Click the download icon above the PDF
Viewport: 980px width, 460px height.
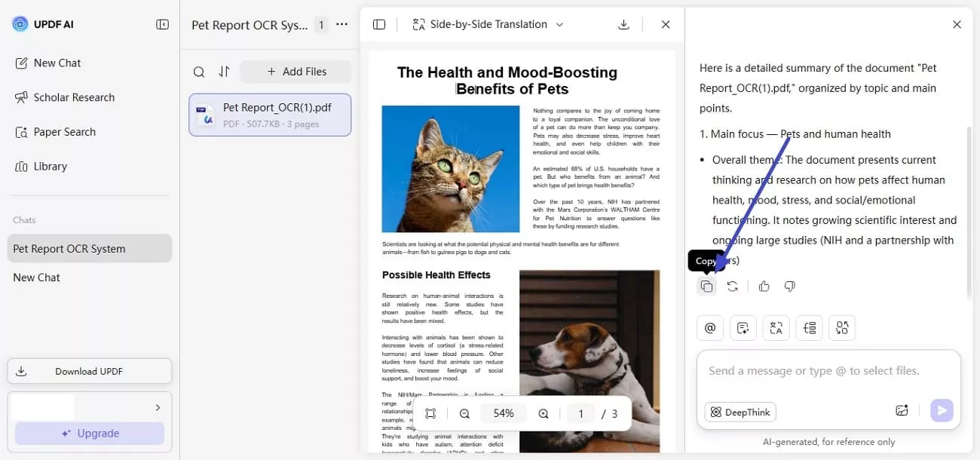point(623,24)
